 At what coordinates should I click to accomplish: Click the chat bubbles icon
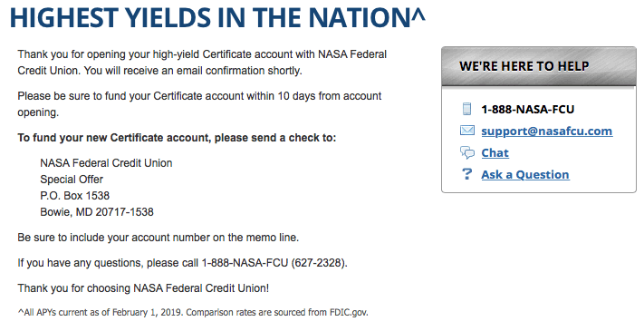(x=467, y=152)
